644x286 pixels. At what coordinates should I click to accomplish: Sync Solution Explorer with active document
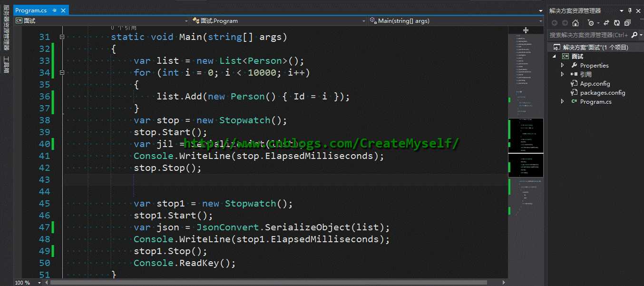606,22
